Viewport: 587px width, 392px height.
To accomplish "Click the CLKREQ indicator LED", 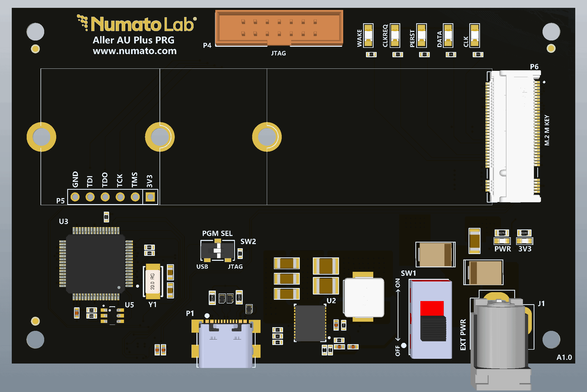I will pos(395,35).
